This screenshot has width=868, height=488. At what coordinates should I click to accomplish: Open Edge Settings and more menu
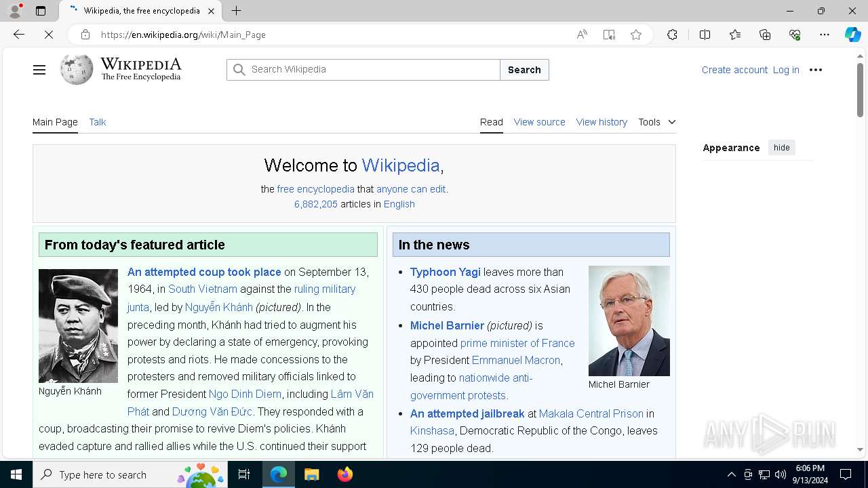825,35
